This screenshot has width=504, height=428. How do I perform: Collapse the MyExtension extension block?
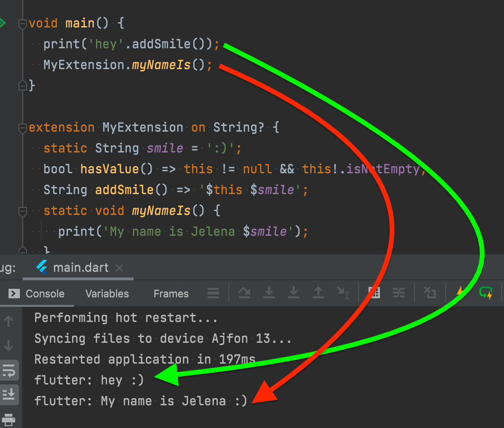click(23, 128)
